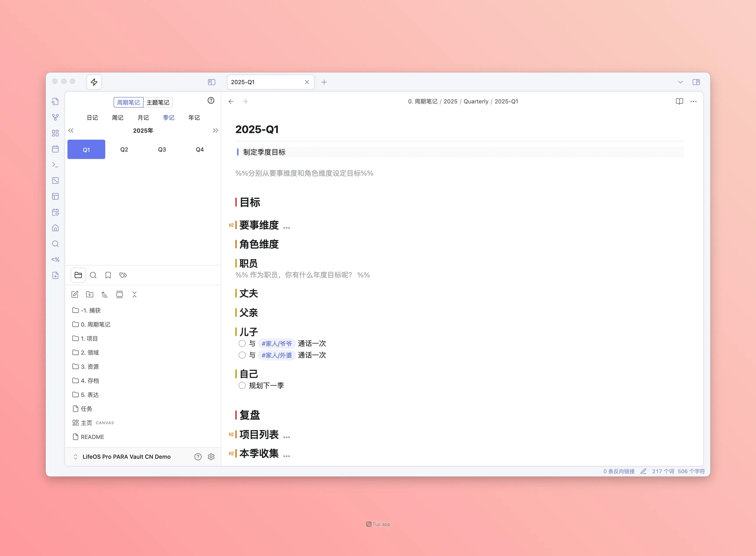This screenshot has height=556, width=756.
Task: Check the 规划下一季 task
Action: click(242, 385)
